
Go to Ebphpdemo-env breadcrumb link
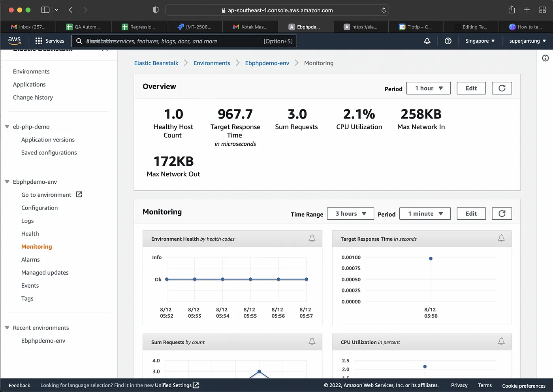click(x=267, y=63)
